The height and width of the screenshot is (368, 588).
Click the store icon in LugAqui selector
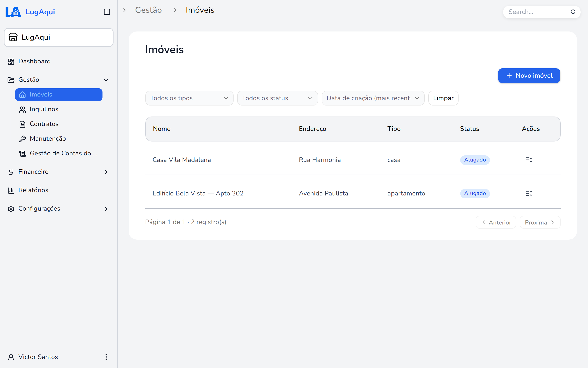pyautogui.click(x=13, y=37)
